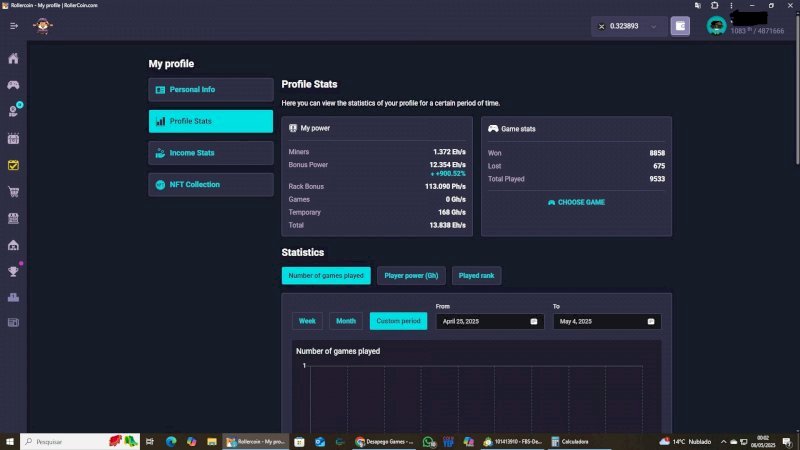Open the home icon in left sidebar
The image size is (800, 450).
[x=13, y=59]
